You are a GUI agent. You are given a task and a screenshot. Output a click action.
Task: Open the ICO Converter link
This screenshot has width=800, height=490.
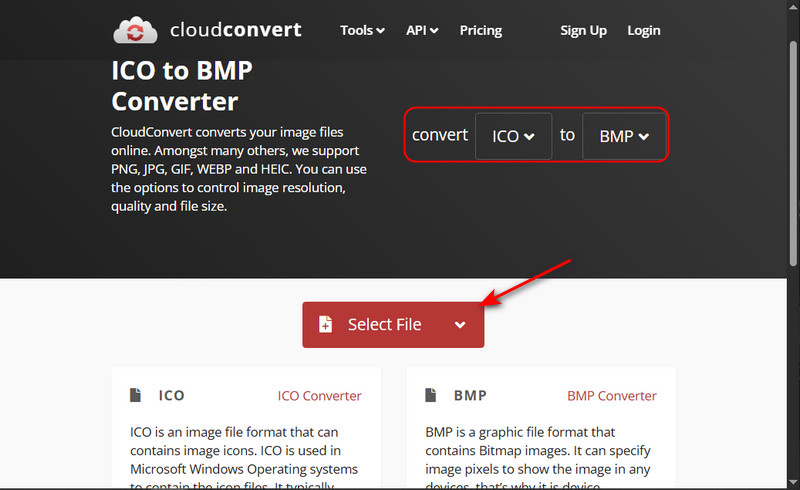pyautogui.click(x=319, y=396)
